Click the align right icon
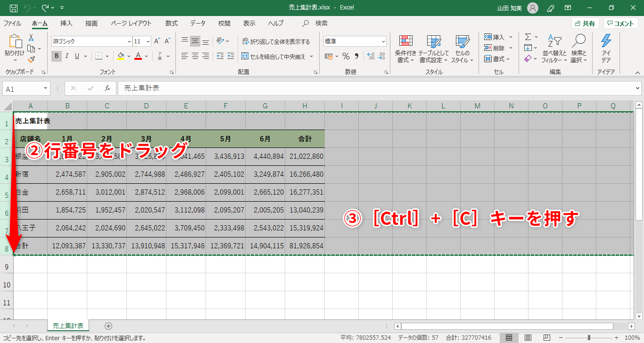This screenshot has width=644, height=343. tap(205, 56)
